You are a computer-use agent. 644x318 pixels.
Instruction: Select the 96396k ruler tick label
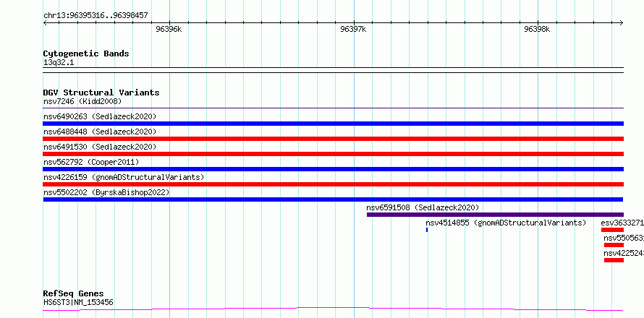coord(169,29)
